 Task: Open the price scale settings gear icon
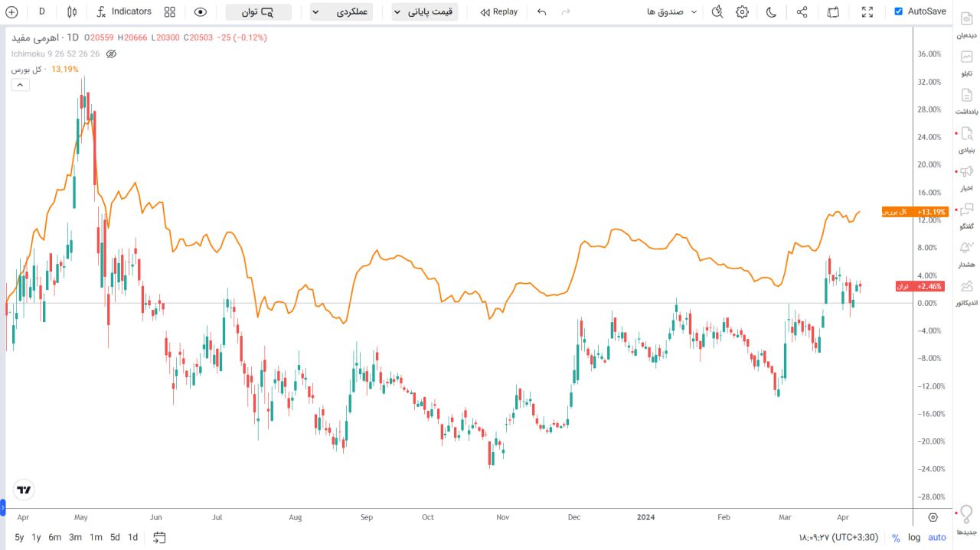pyautogui.click(x=933, y=517)
